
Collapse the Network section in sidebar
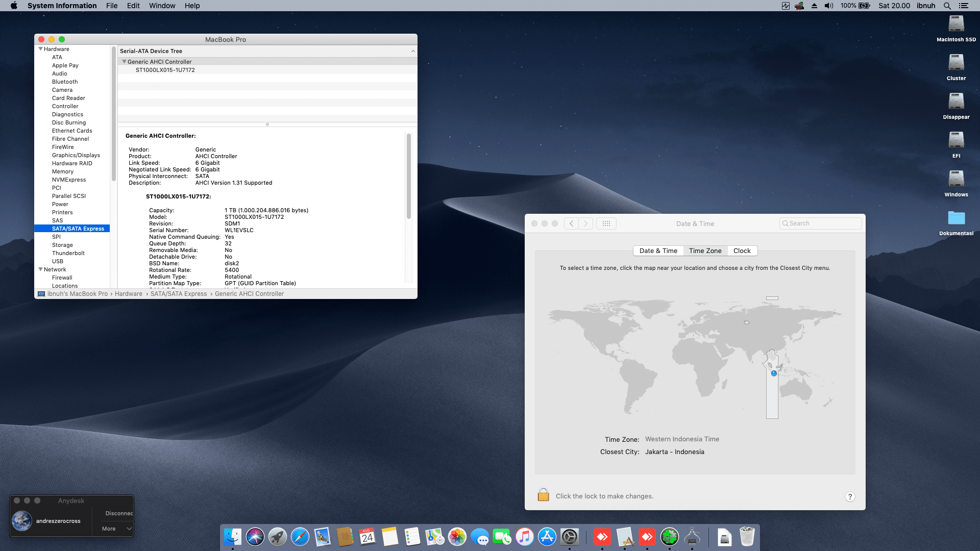[40, 269]
